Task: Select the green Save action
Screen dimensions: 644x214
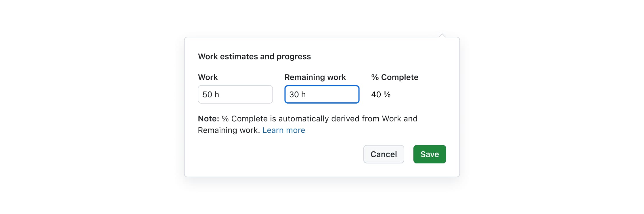Action: (430, 154)
